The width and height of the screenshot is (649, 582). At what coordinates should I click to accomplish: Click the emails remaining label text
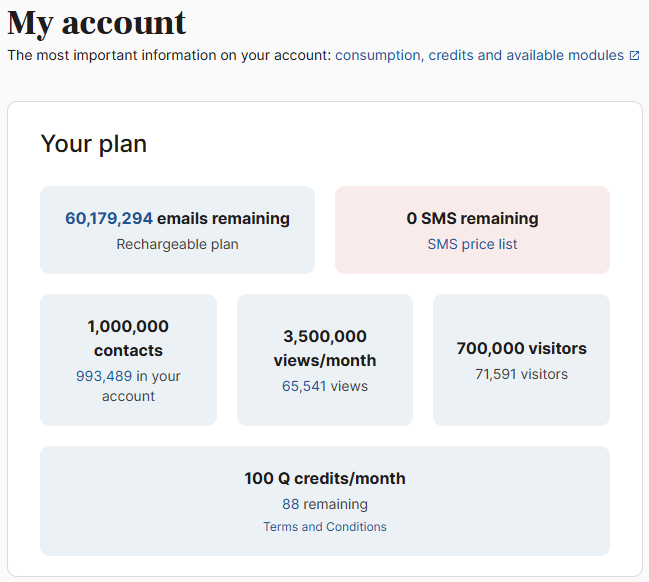(224, 219)
